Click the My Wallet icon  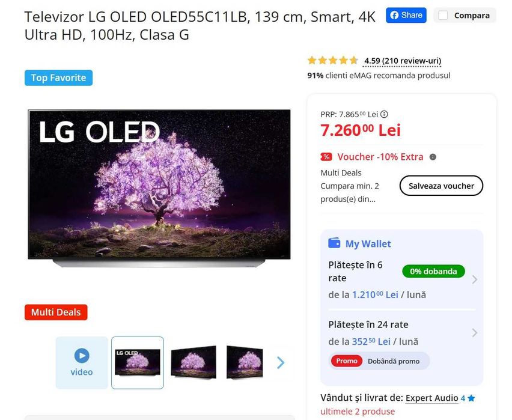[x=334, y=243]
